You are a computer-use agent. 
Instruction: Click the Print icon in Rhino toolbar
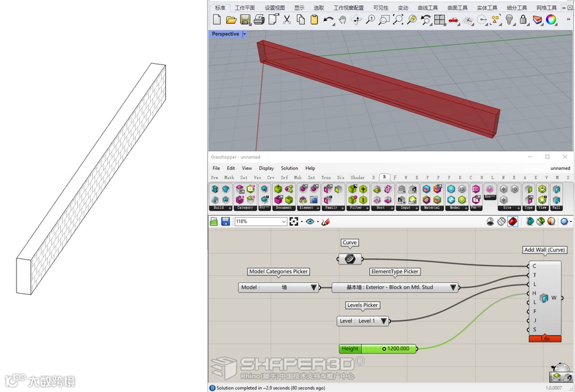pos(259,19)
